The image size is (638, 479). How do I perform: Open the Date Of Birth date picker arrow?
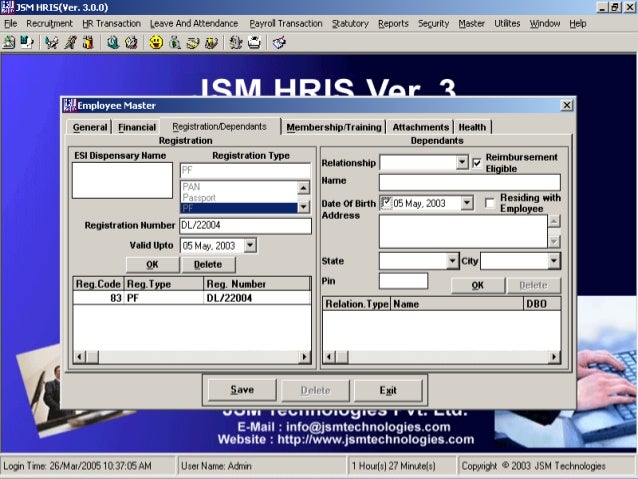point(467,202)
